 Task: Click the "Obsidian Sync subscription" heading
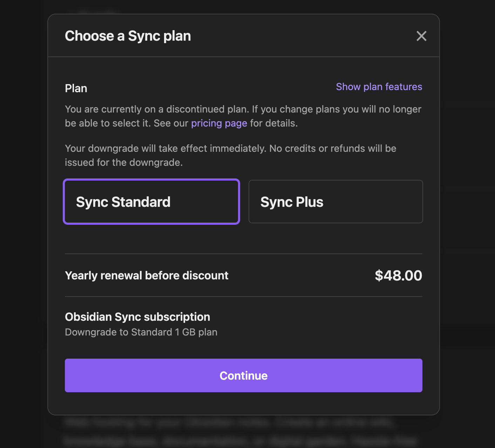tap(137, 317)
